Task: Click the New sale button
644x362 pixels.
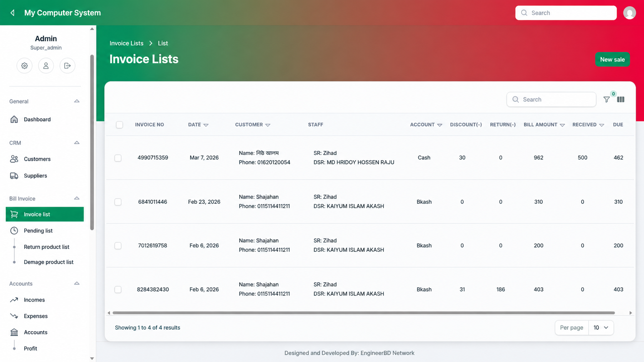Action: 612,59
